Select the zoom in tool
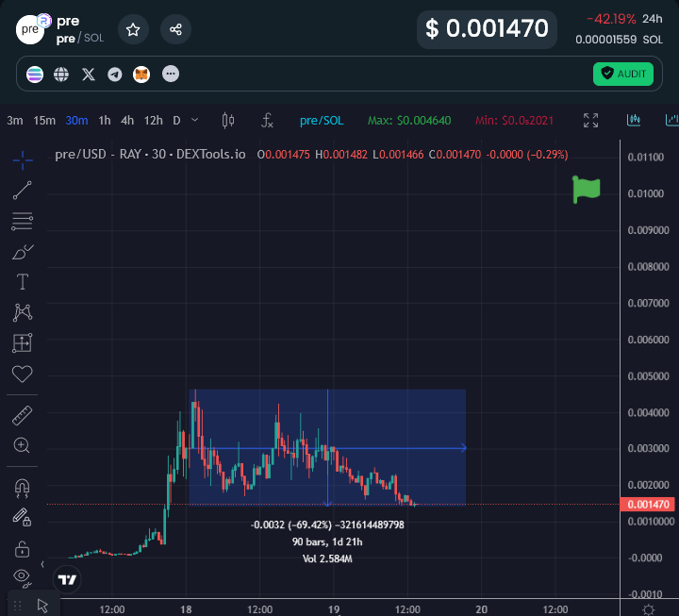679x616 pixels. point(22,445)
